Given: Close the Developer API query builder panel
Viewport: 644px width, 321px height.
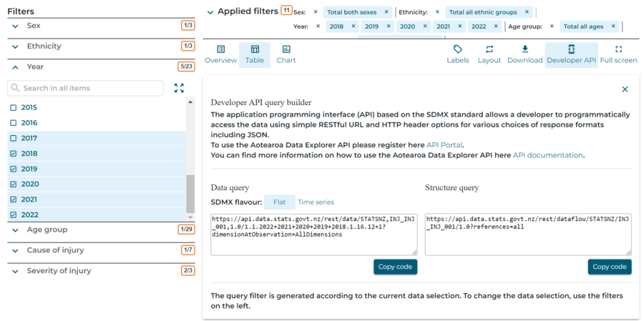Looking at the screenshot, I should click(625, 89).
